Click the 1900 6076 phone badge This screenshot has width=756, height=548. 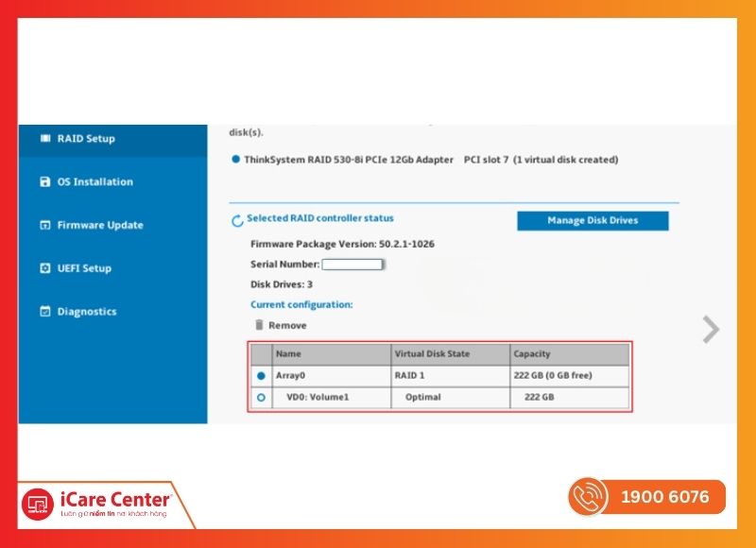click(646, 496)
